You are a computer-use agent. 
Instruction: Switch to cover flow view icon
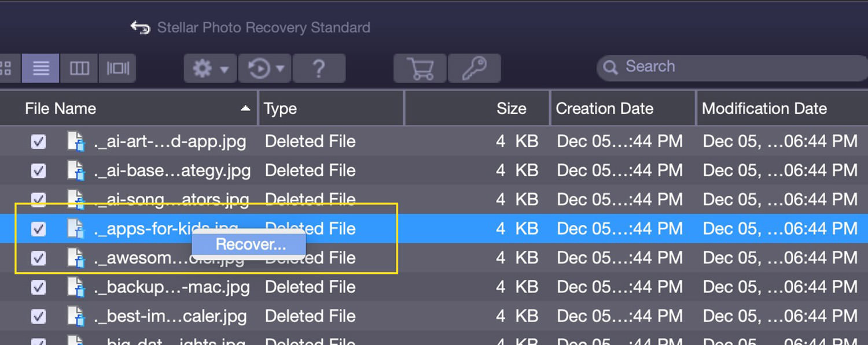117,68
